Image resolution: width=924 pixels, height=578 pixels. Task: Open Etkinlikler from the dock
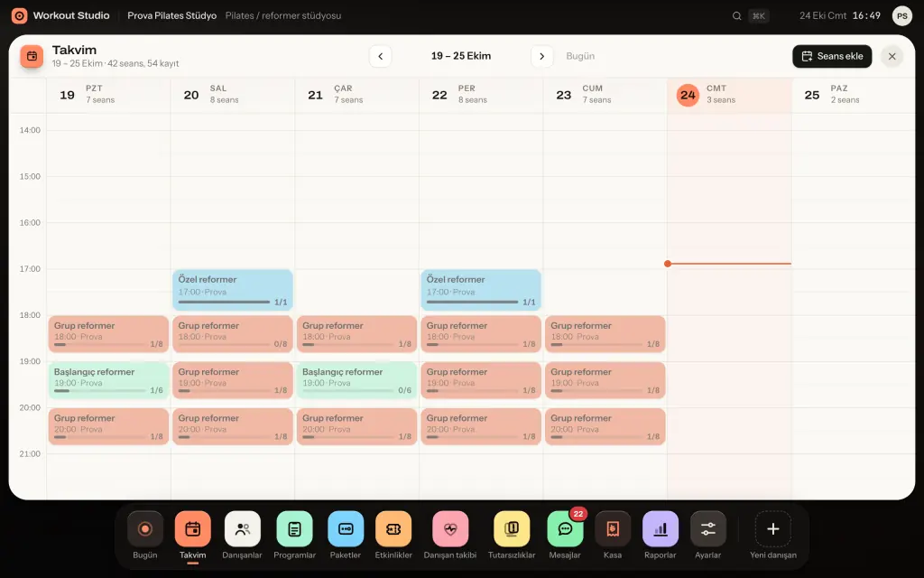[393, 529]
